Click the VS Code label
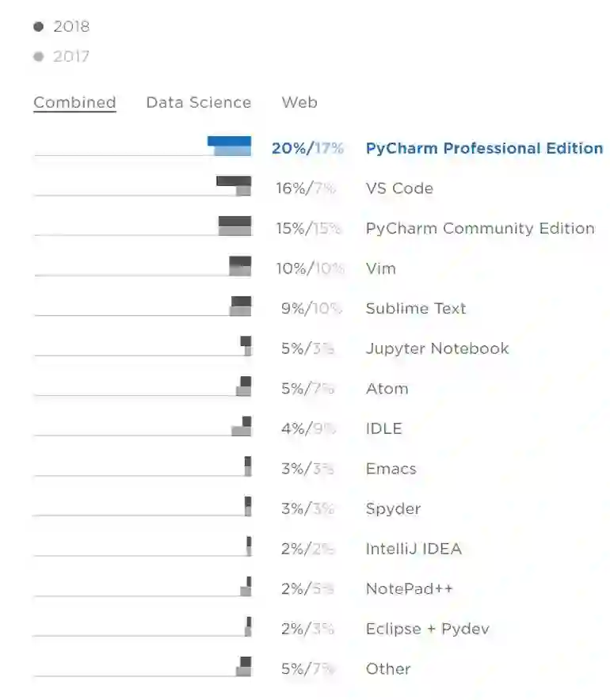Viewport: 610px width, 700px height. tap(399, 188)
